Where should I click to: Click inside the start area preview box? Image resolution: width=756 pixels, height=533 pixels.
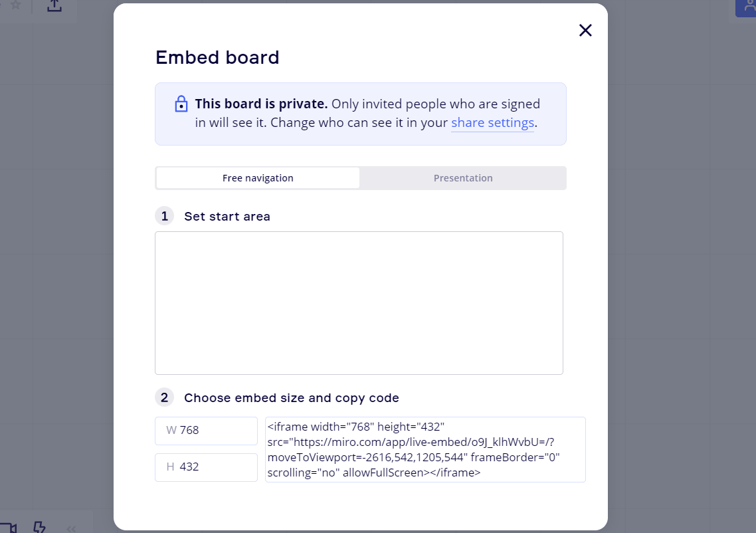pos(359,302)
